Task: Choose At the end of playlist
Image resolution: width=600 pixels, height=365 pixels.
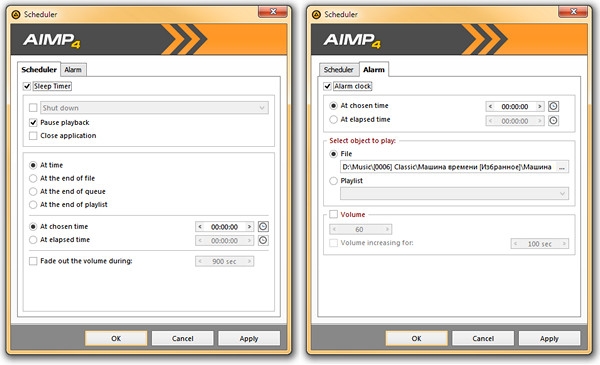Action: (x=33, y=205)
